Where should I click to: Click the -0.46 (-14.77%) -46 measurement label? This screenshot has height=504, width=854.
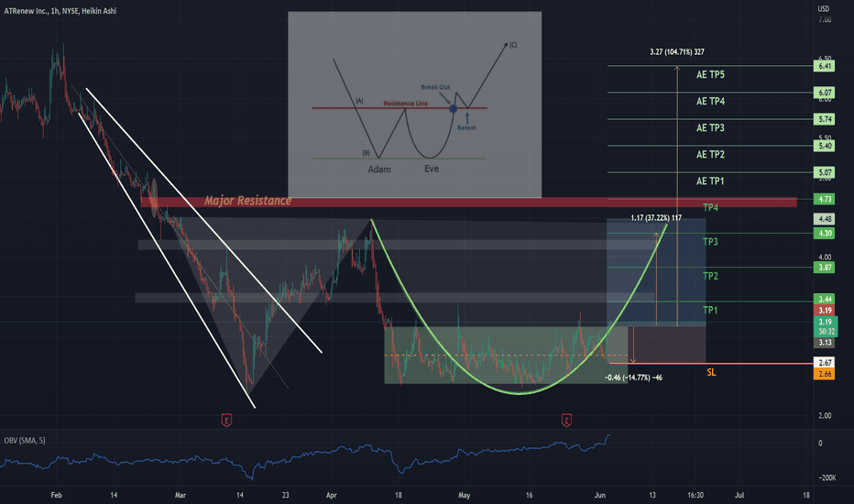tap(633, 378)
